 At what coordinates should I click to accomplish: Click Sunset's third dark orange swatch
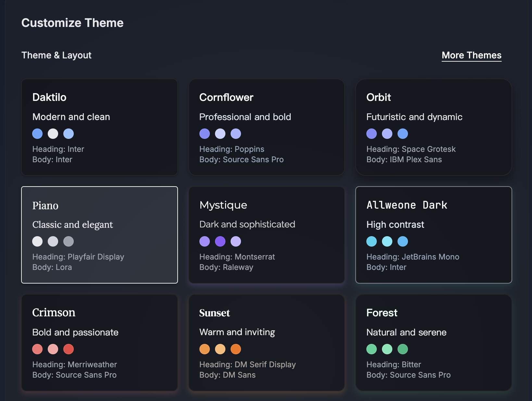point(236,349)
